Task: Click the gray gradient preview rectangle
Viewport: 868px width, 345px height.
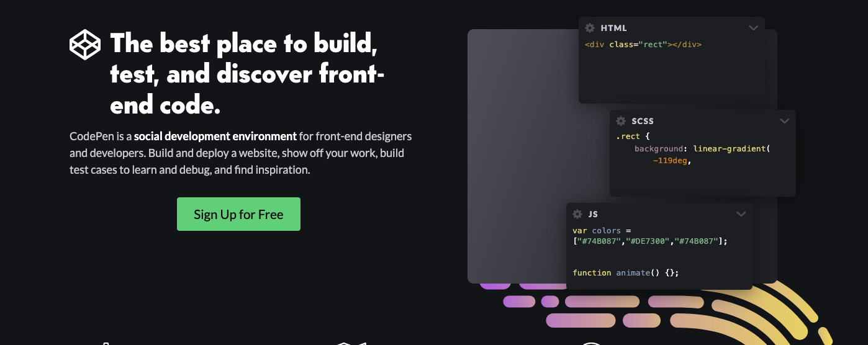Action: [x=523, y=155]
